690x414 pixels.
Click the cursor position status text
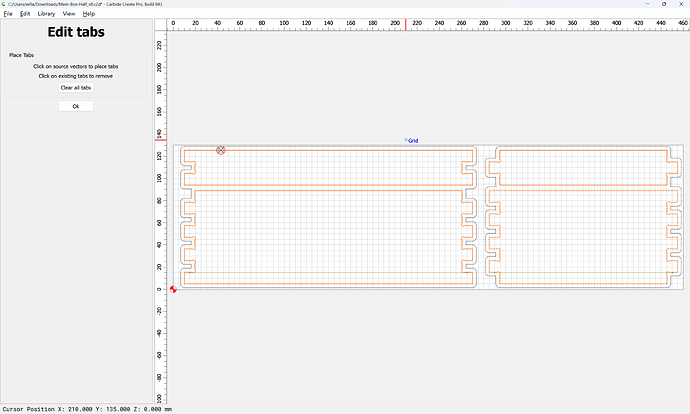pos(87,409)
